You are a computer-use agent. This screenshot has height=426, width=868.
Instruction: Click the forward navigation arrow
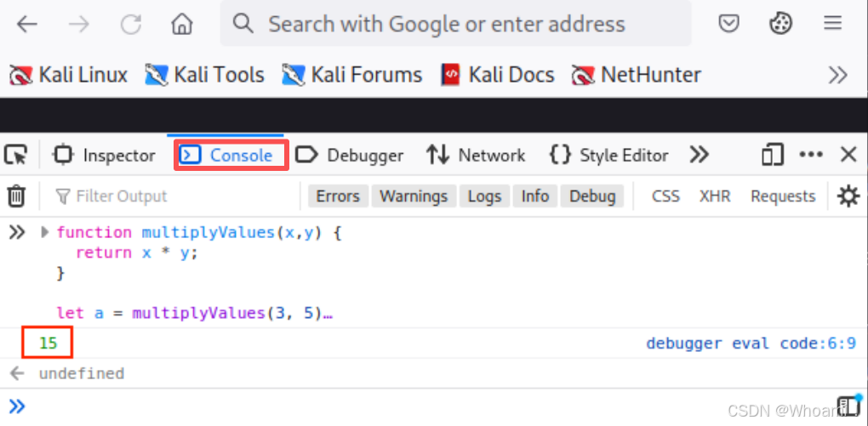pos(78,23)
